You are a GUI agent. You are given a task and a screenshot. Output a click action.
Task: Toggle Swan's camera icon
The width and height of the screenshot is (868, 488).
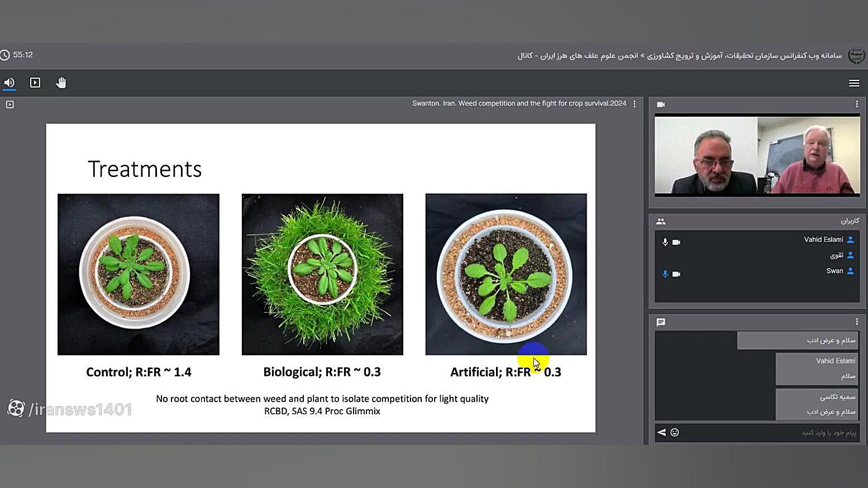click(x=676, y=274)
